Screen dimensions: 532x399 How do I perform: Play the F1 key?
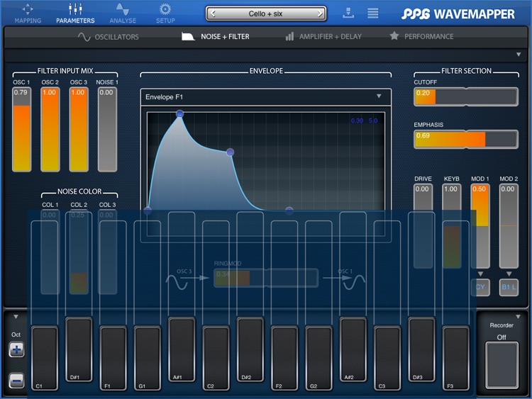coord(113,358)
